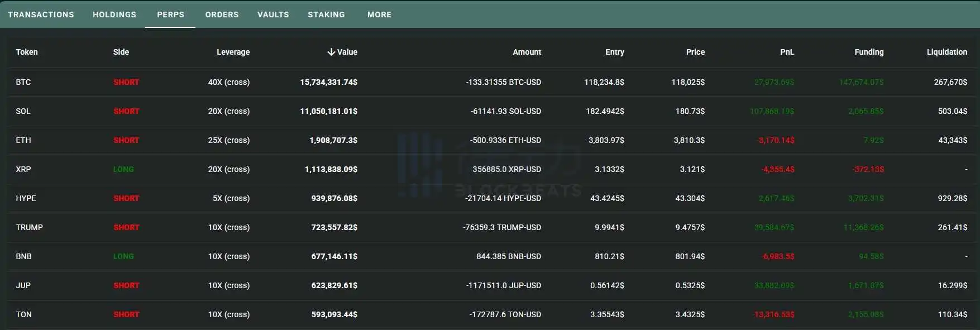Sort by Token column header

point(27,52)
